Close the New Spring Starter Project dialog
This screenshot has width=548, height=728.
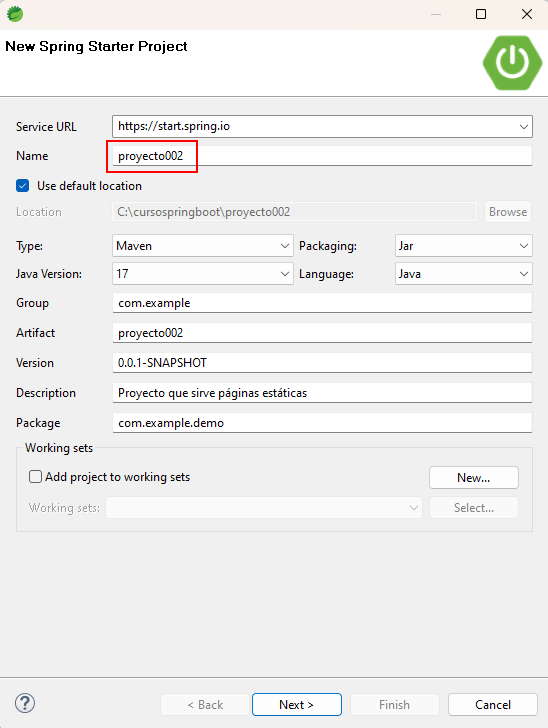[x=527, y=14]
